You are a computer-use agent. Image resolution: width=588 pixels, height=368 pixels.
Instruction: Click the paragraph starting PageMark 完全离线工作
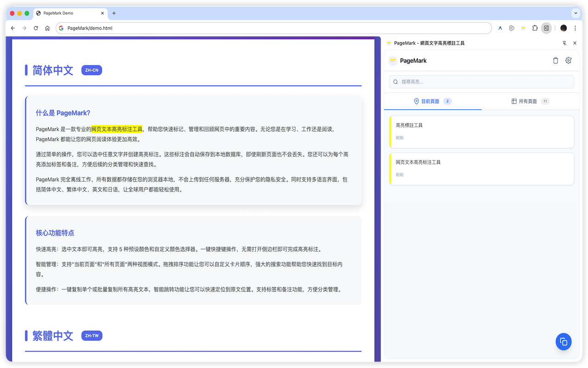pyautogui.click(x=192, y=184)
